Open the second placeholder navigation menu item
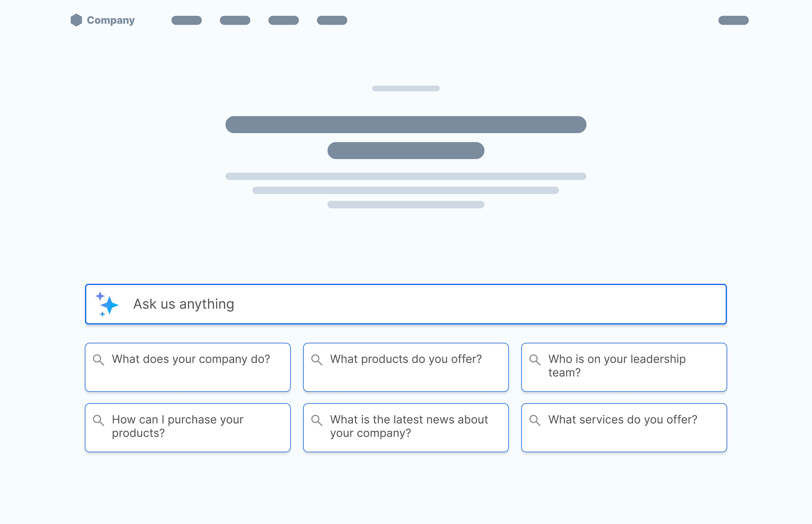Screen dimensions: 812x524 coord(235,21)
